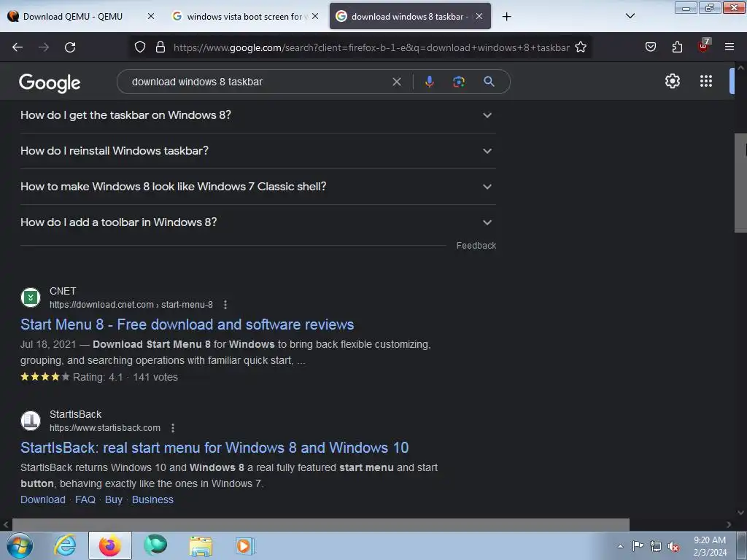Screen dimensions: 747x560
Task: Close the windows vista boot screen tab
Action: tap(315, 16)
